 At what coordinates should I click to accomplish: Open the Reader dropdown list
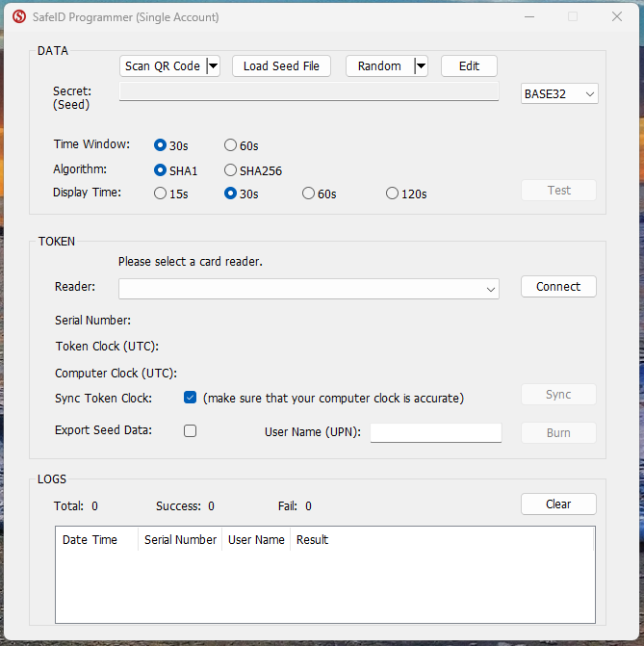pyautogui.click(x=309, y=289)
